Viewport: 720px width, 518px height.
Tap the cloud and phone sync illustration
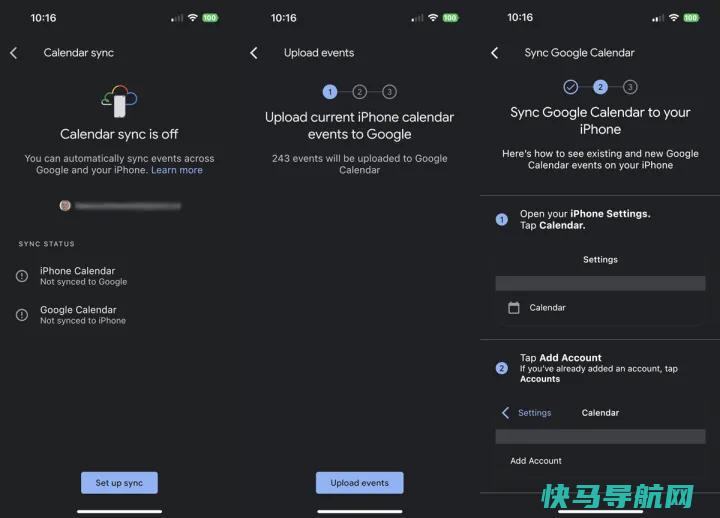coord(119,100)
